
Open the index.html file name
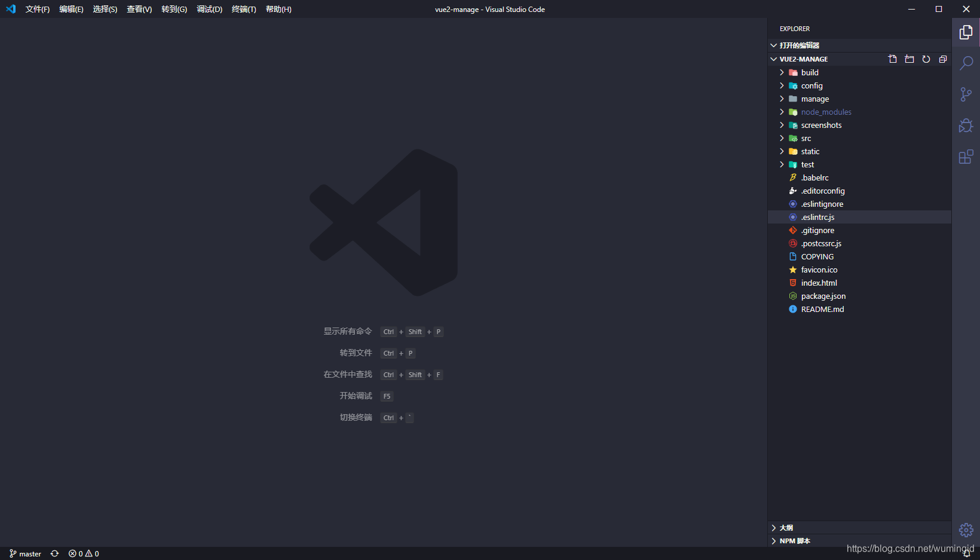tap(819, 283)
